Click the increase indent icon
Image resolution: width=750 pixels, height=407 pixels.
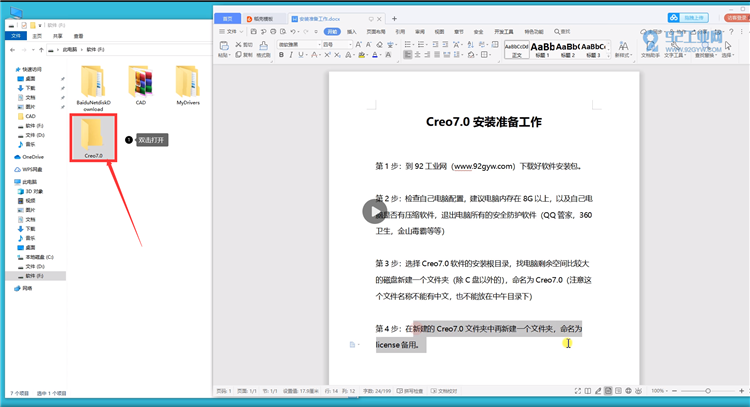[x=445, y=44]
